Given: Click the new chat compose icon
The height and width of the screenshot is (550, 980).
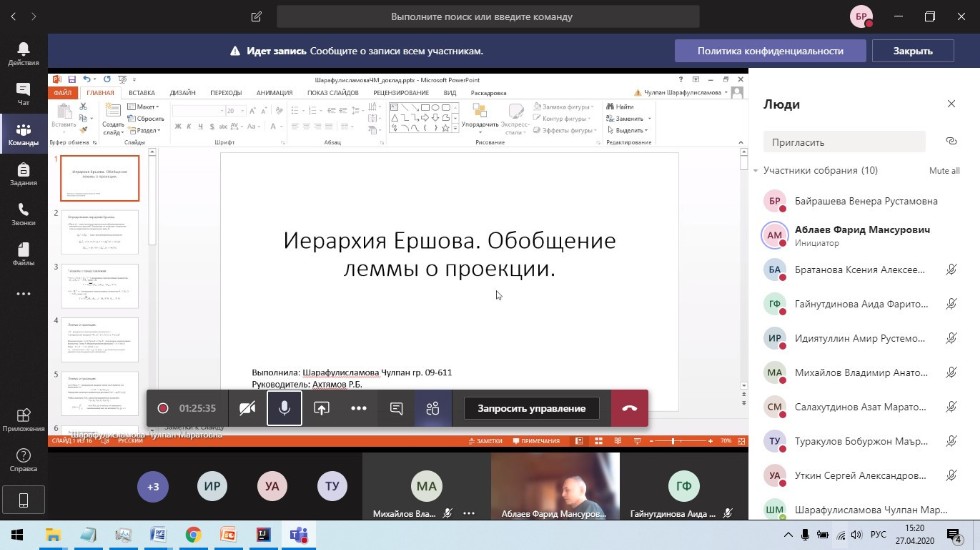Looking at the screenshot, I should point(257,17).
